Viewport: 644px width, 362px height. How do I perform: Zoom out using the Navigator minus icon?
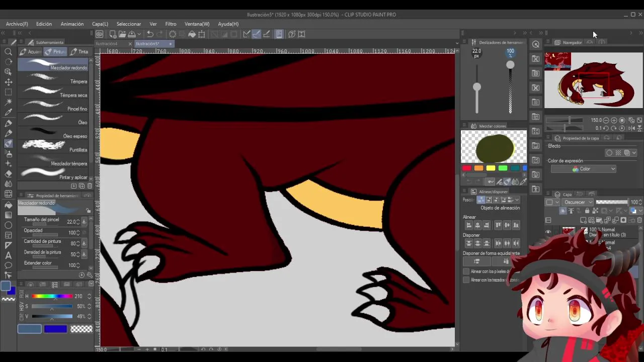click(606, 121)
